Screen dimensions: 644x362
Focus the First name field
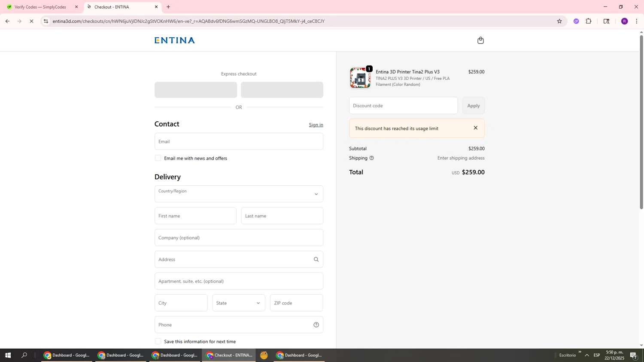click(x=195, y=216)
